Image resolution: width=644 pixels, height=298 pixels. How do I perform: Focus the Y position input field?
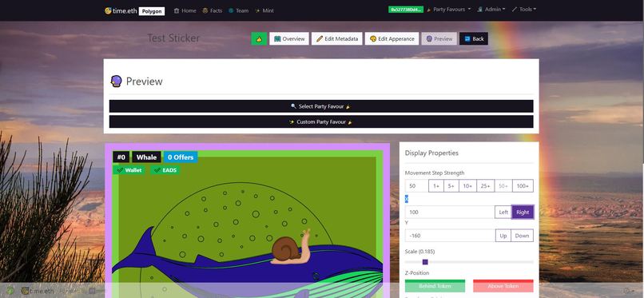pos(450,236)
